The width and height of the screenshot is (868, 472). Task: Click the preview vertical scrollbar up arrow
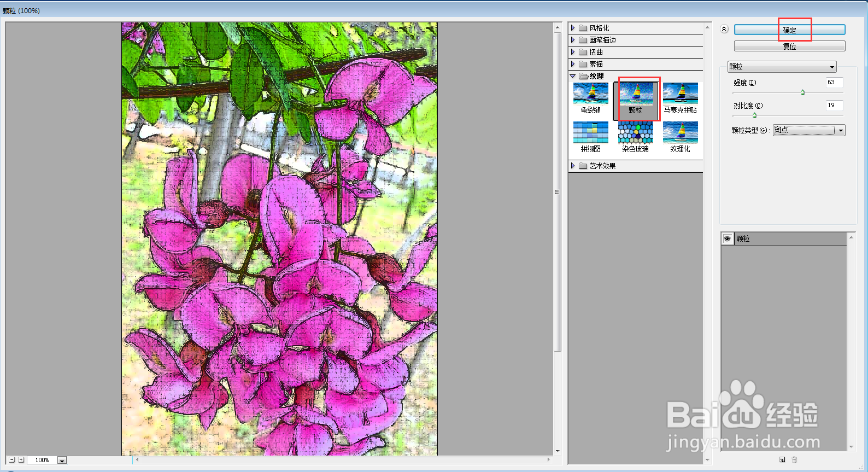pos(558,27)
